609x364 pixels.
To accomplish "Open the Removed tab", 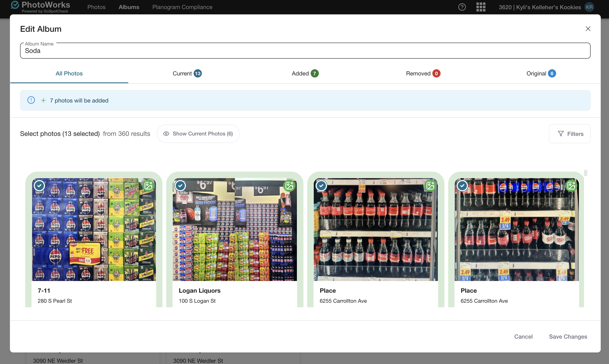I will pyautogui.click(x=423, y=73).
